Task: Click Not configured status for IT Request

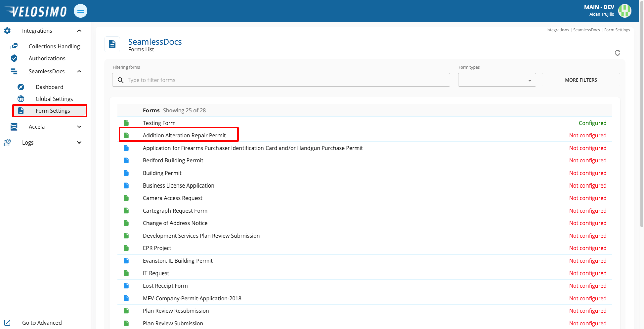Action: tap(588, 273)
